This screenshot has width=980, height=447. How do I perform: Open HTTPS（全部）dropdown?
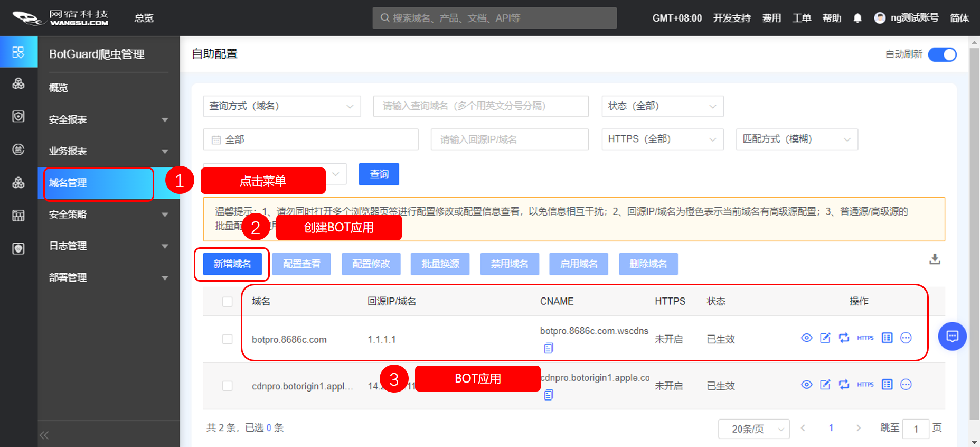tap(663, 139)
